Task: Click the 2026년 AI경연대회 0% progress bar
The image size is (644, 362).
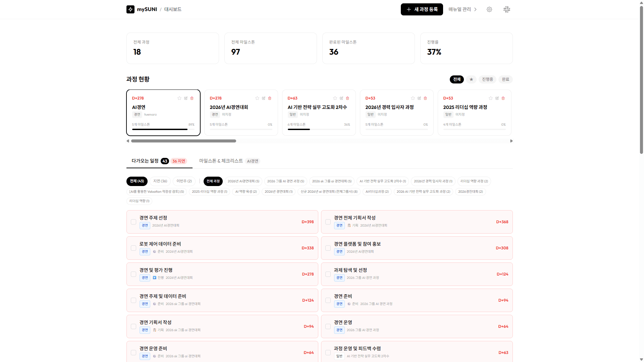Action: (x=241, y=129)
